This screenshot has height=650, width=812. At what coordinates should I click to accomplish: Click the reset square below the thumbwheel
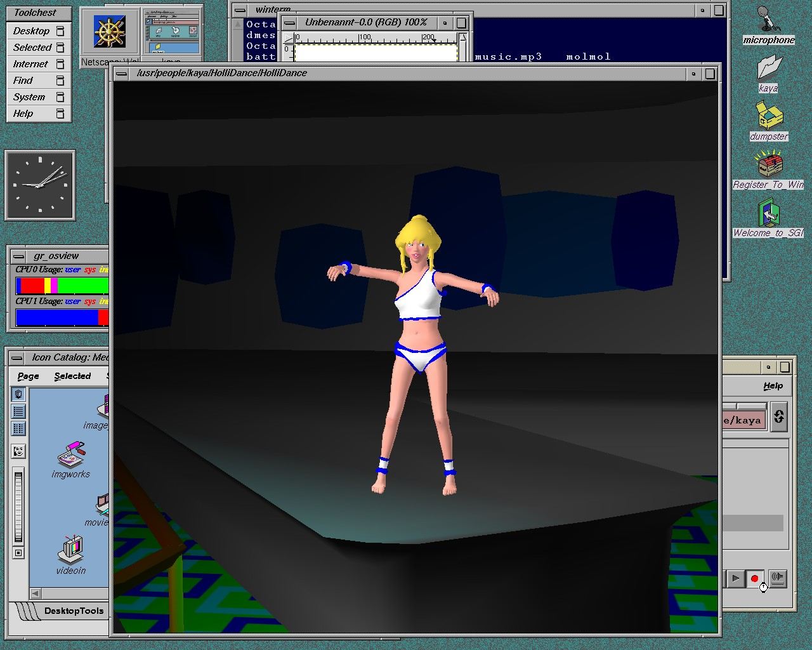click(18, 553)
